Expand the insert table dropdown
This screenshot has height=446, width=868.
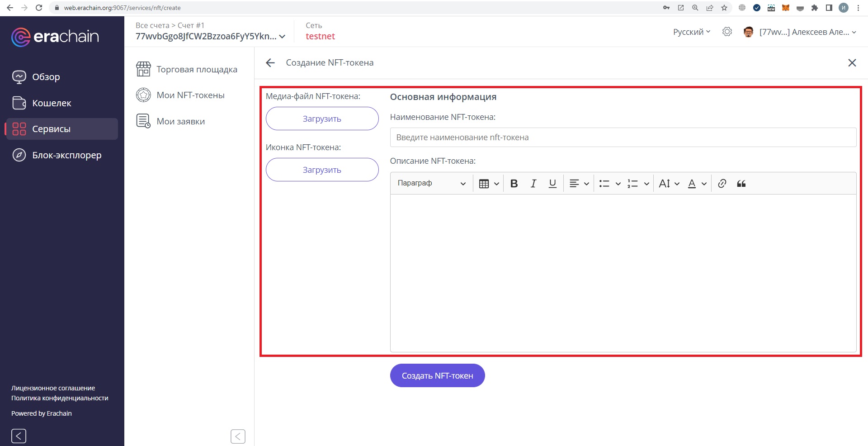[489, 184]
